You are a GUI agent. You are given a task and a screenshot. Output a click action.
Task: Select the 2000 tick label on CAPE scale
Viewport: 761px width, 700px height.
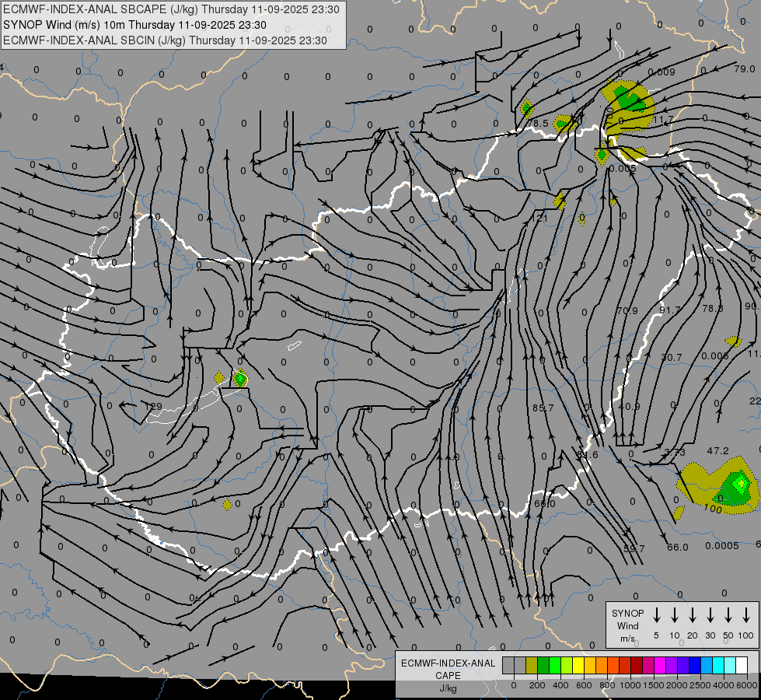[x=676, y=685]
